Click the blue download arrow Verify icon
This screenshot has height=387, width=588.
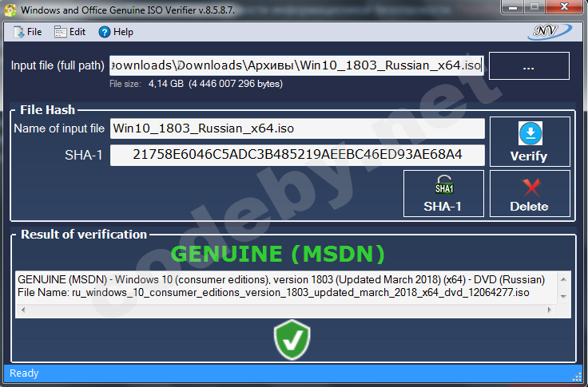coord(530,133)
